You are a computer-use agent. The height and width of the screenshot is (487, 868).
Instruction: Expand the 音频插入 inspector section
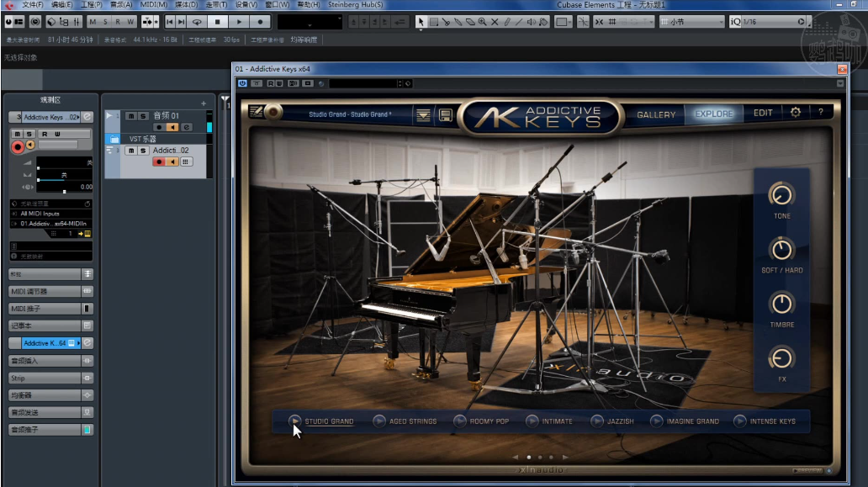click(x=50, y=360)
